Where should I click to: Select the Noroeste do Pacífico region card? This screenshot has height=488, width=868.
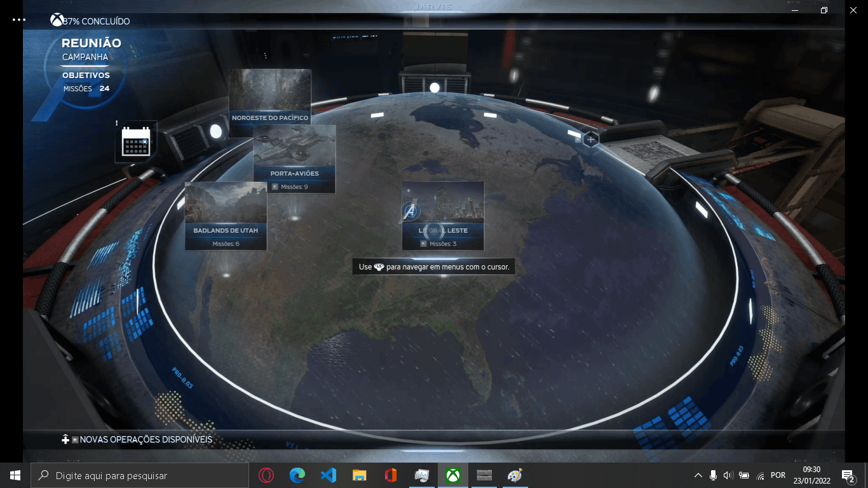coord(270,103)
